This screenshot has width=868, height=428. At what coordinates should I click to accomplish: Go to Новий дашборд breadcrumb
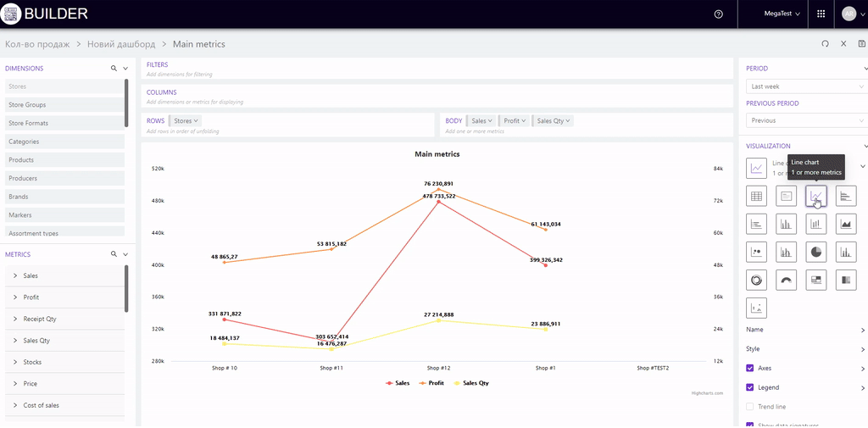click(x=121, y=44)
